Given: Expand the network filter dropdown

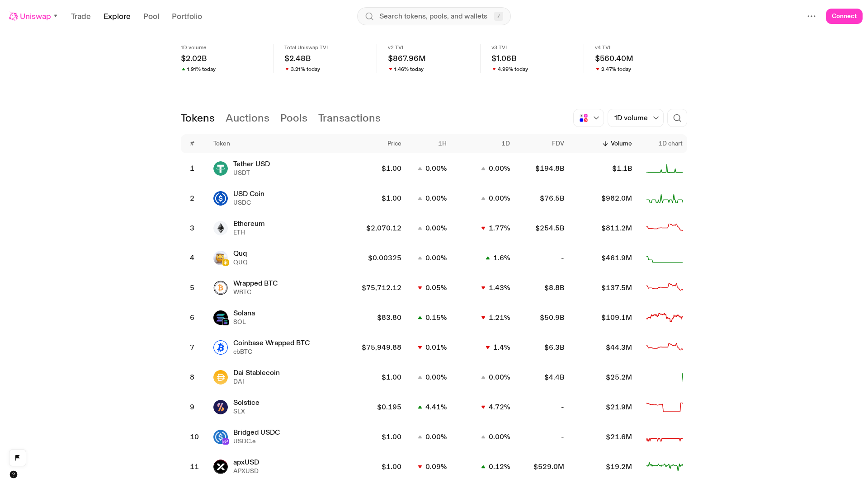Looking at the screenshot, I should [x=589, y=118].
